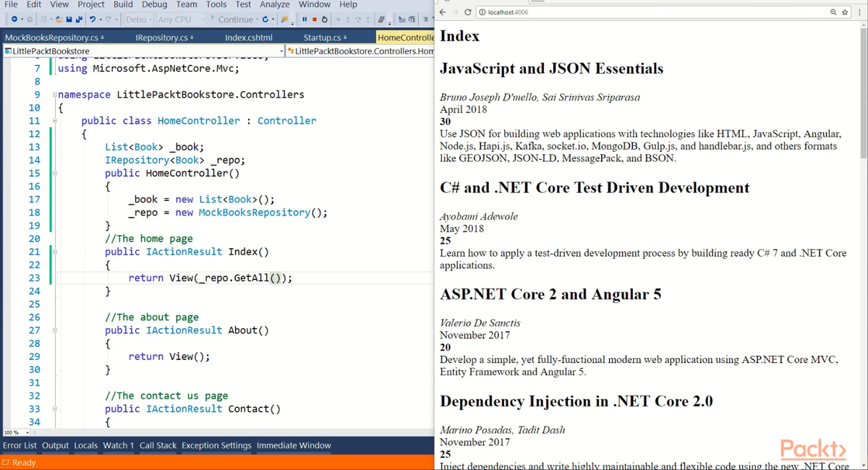
Task: Collapse the namespace block at line 9
Action: point(55,95)
